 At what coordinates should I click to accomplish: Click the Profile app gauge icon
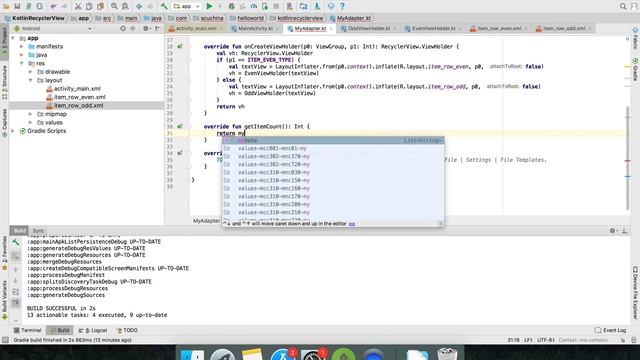click(253, 7)
